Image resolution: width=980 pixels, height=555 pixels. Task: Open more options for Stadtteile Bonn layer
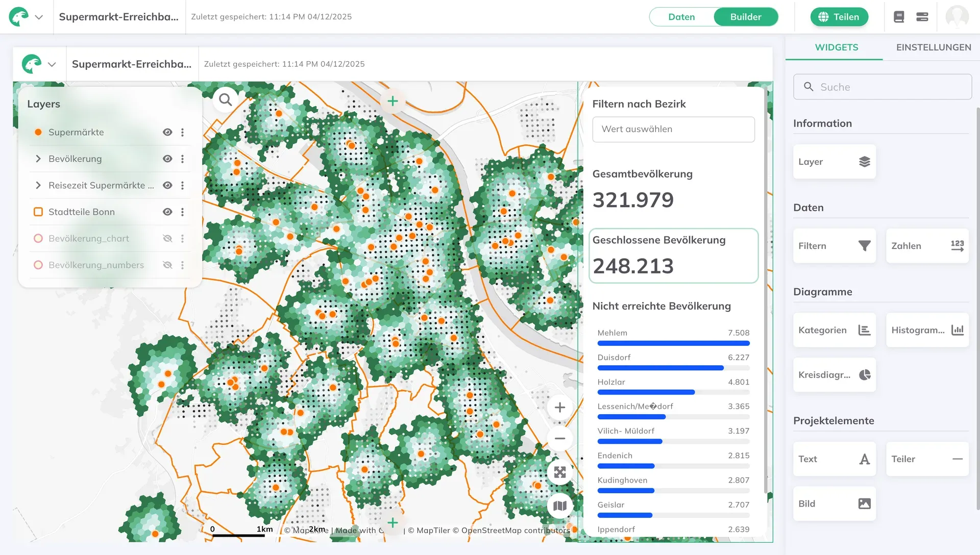pos(182,212)
